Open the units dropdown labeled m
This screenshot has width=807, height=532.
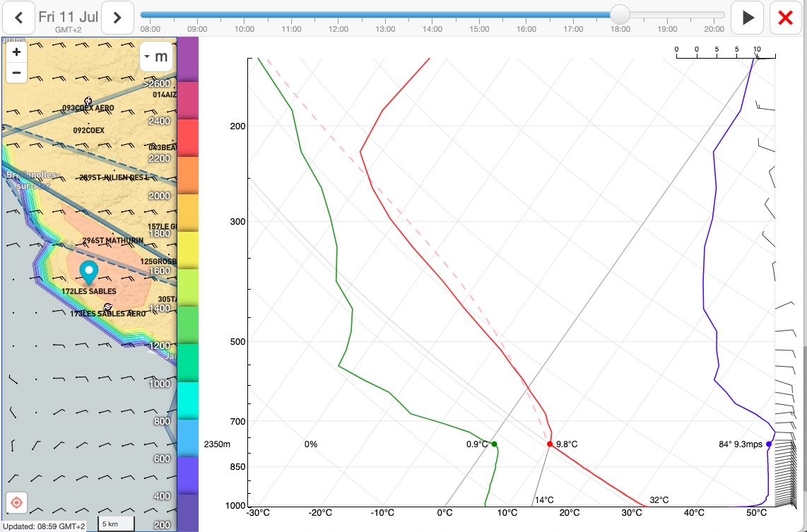(156, 57)
